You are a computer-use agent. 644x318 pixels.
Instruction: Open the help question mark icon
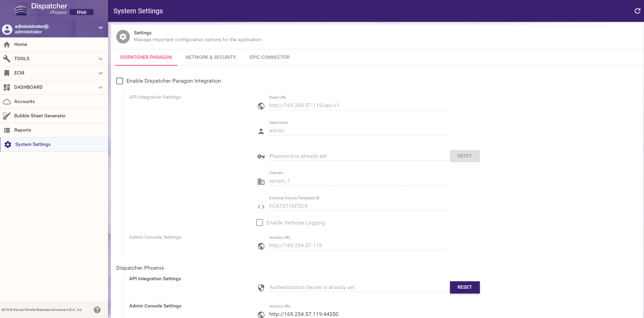(x=97, y=310)
